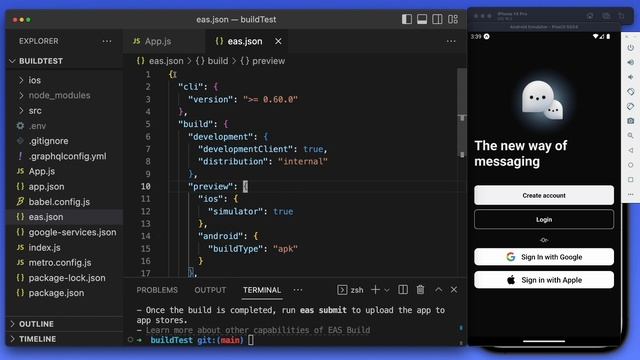640x360 pixels.
Task: Open index.js file
Action: pos(44,247)
